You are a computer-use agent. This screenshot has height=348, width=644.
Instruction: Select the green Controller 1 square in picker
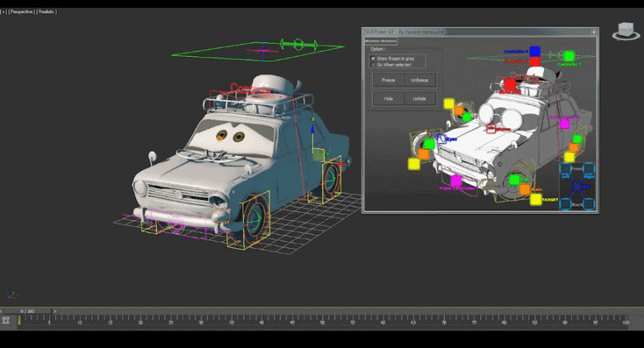[x=569, y=56]
